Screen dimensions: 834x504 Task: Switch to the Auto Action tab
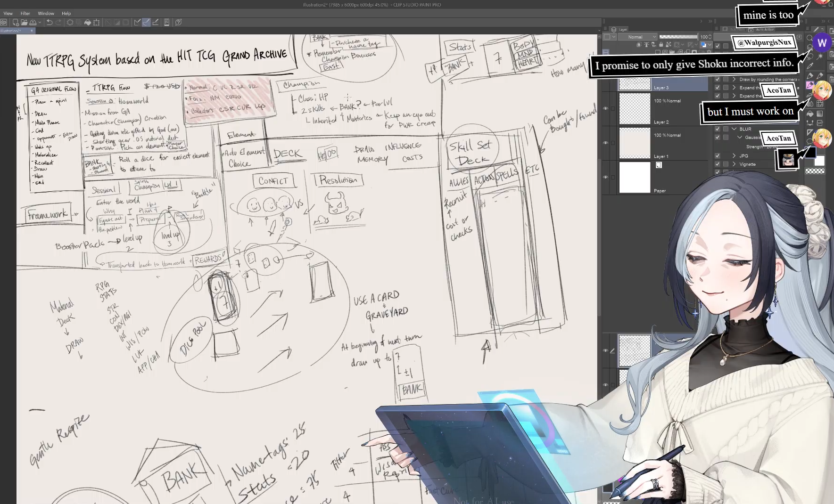click(x=762, y=29)
